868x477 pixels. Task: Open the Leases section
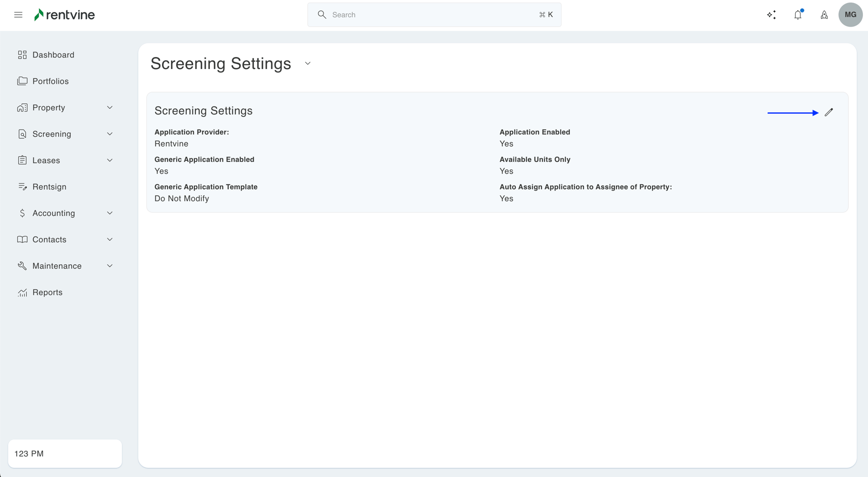(x=46, y=160)
